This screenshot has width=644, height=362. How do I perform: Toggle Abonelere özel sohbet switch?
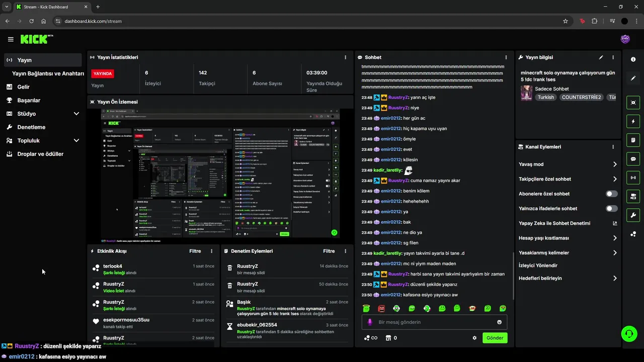[x=612, y=194]
